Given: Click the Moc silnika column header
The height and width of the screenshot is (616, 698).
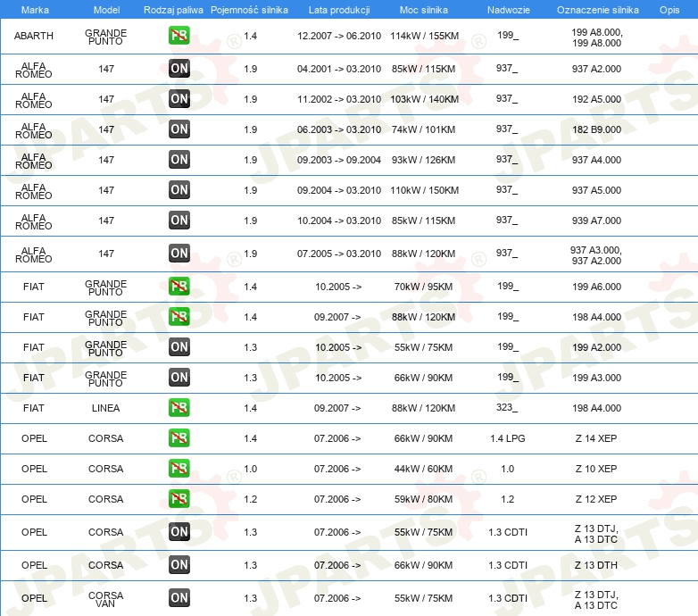Looking at the screenshot, I should click(424, 10).
